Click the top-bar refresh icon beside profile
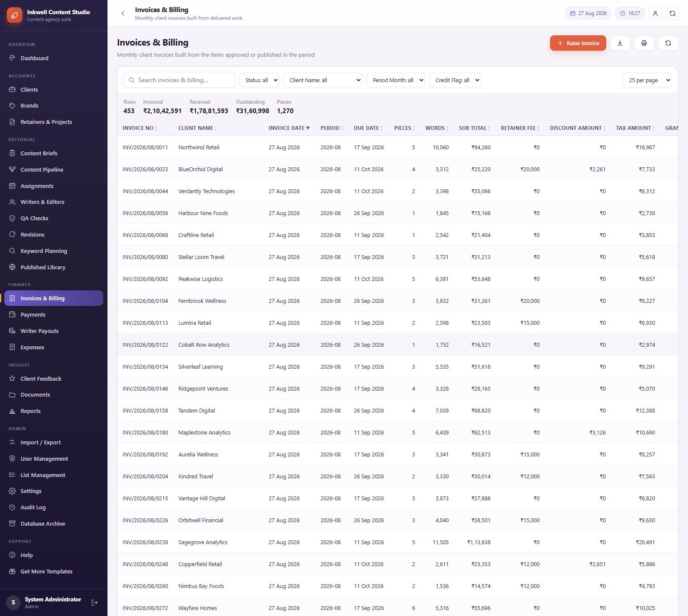Screen dimensions: 688x616 tap(673, 13)
